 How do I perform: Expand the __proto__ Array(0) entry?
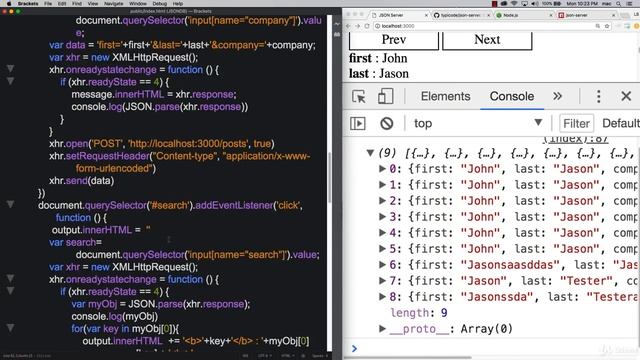(382, 328)
